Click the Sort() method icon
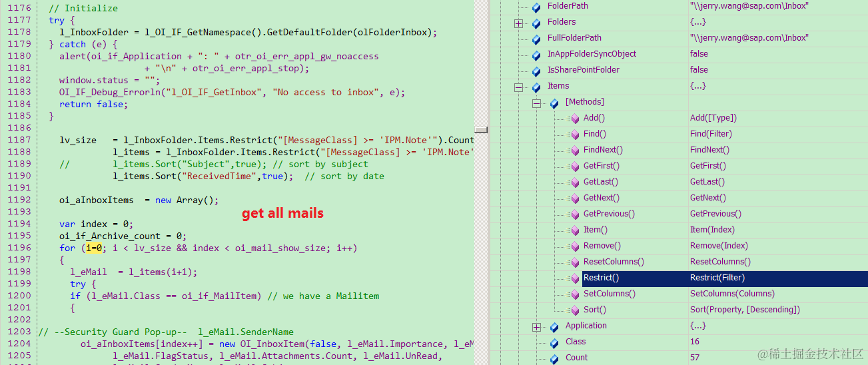 click(x=574, y=311)
